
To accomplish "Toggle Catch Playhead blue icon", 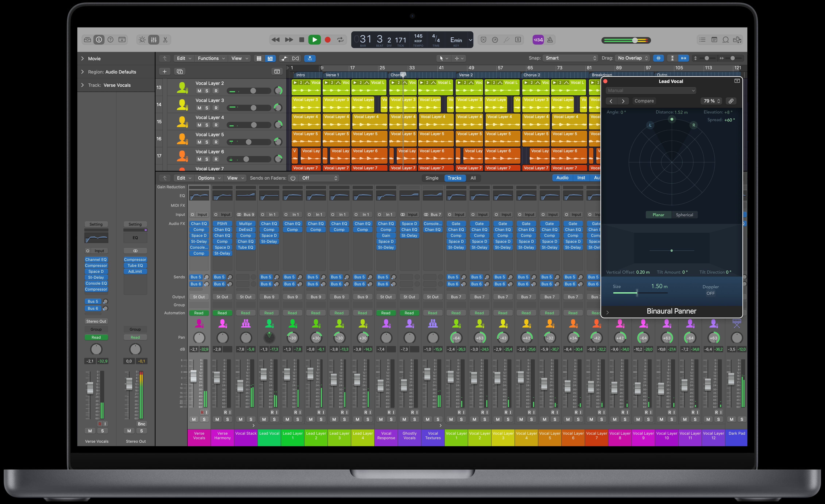I will (x=310, y=58).
